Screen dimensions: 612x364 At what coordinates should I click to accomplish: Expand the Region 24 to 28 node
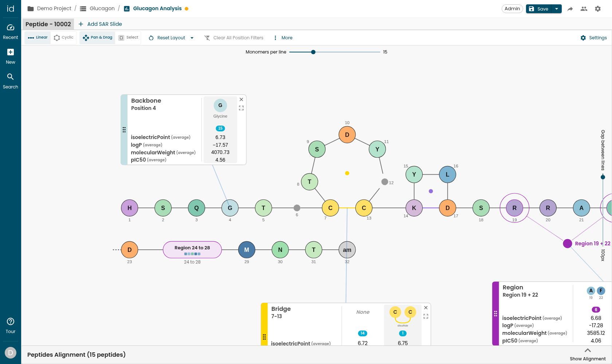[x=192, y=250]
